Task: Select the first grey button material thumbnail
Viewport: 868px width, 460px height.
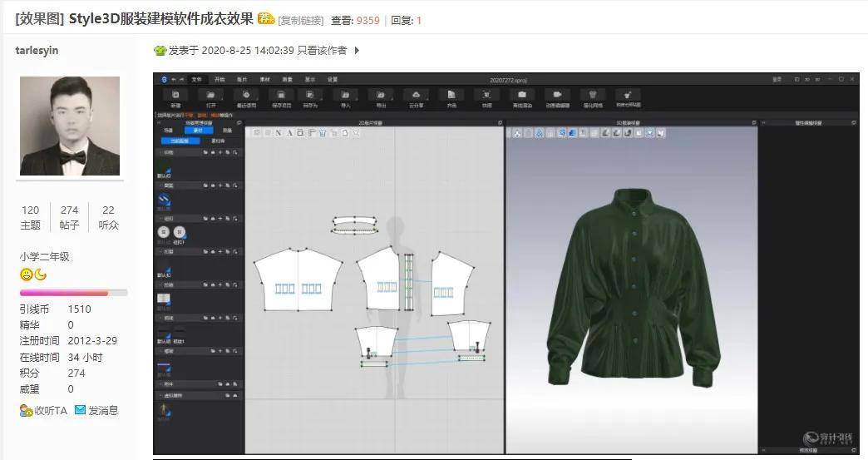Action: [164, 232]
